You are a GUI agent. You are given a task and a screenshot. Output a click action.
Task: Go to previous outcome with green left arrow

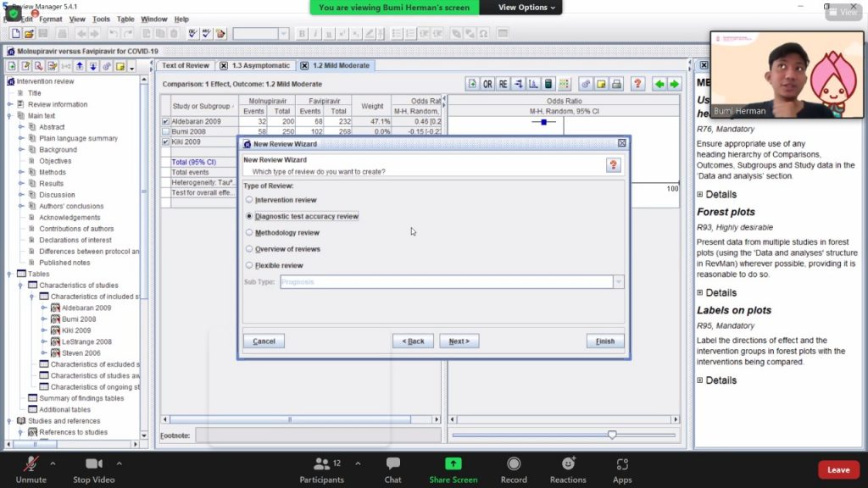tap(659, 84)
